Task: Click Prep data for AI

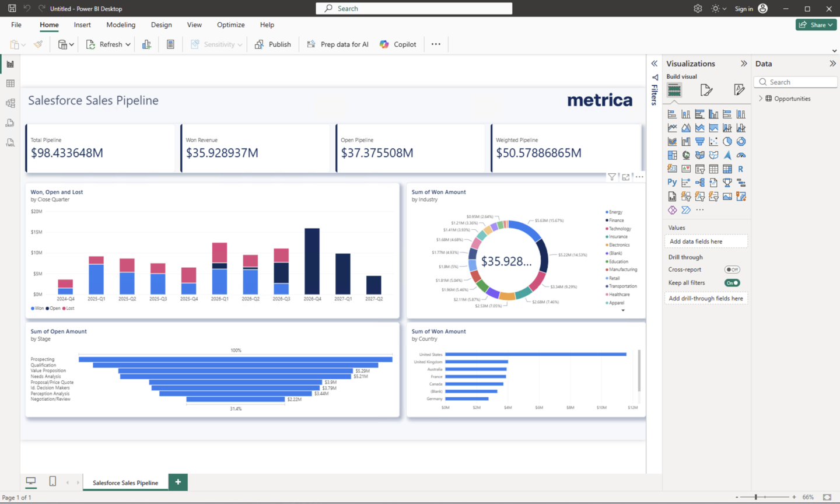Action: pos(338,44)
